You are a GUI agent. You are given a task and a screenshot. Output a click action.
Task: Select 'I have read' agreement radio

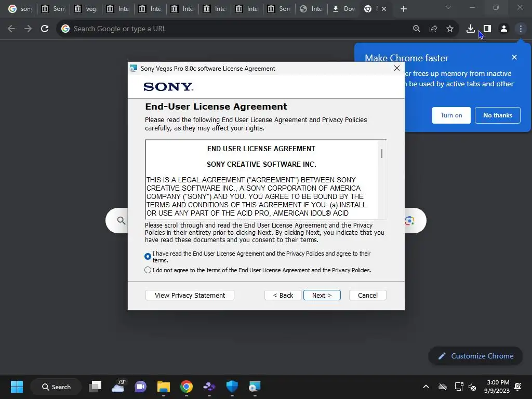pos(148,257)
